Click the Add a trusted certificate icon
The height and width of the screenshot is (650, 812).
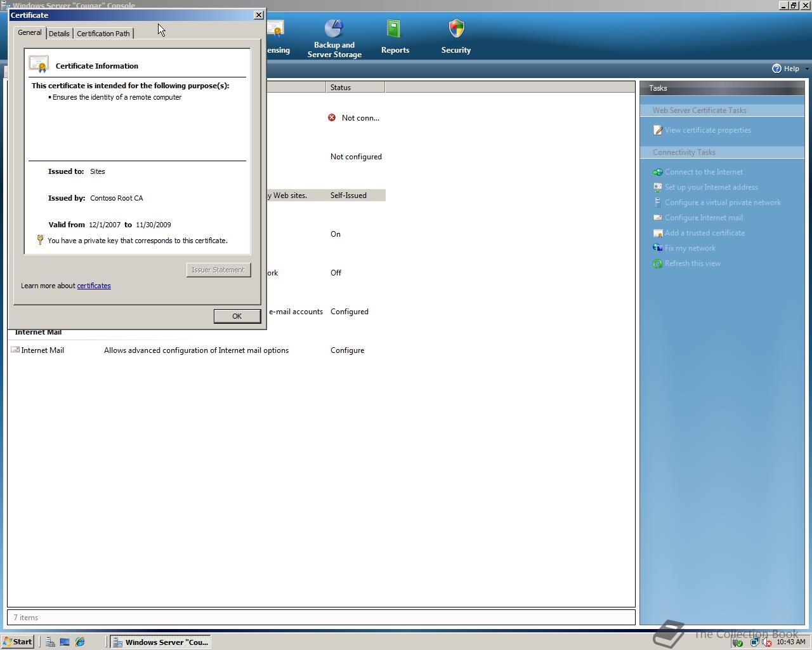coord(658,233)
